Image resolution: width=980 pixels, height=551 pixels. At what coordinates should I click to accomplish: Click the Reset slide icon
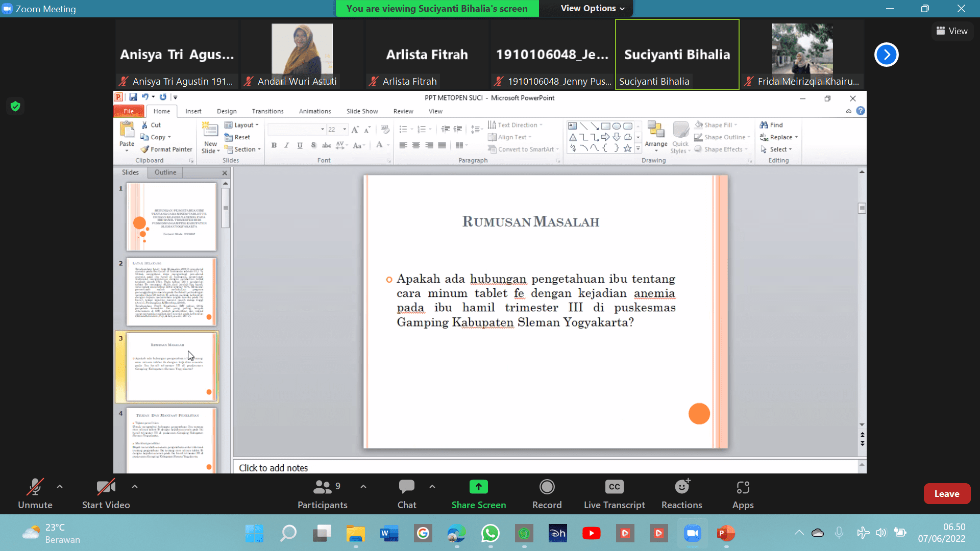click(228, 137)
